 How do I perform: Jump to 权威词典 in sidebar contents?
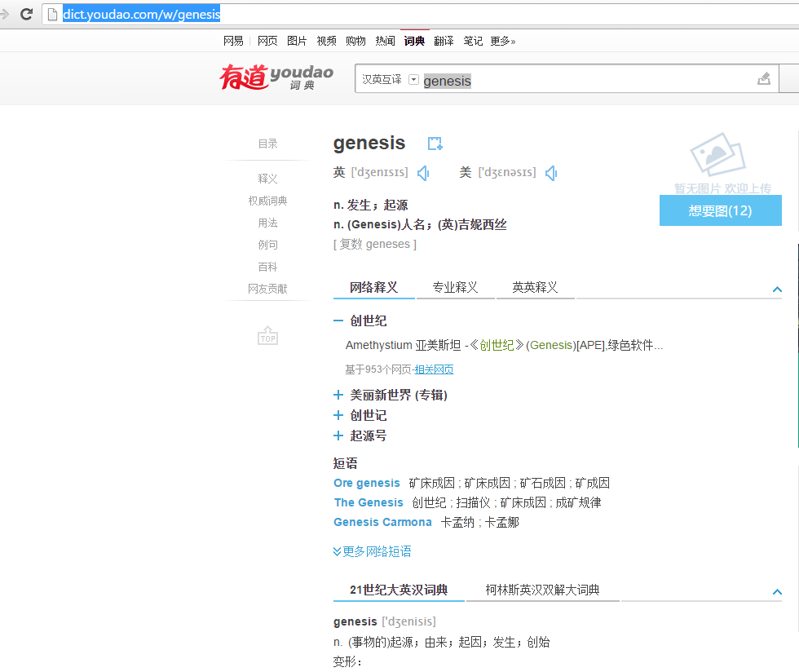pos(267,201)
